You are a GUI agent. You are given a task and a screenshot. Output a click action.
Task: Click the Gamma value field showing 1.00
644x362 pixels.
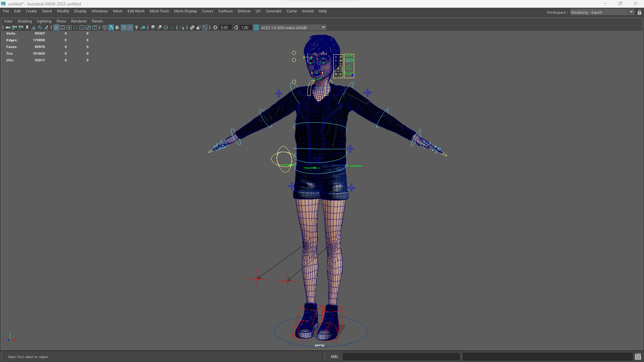245,27
